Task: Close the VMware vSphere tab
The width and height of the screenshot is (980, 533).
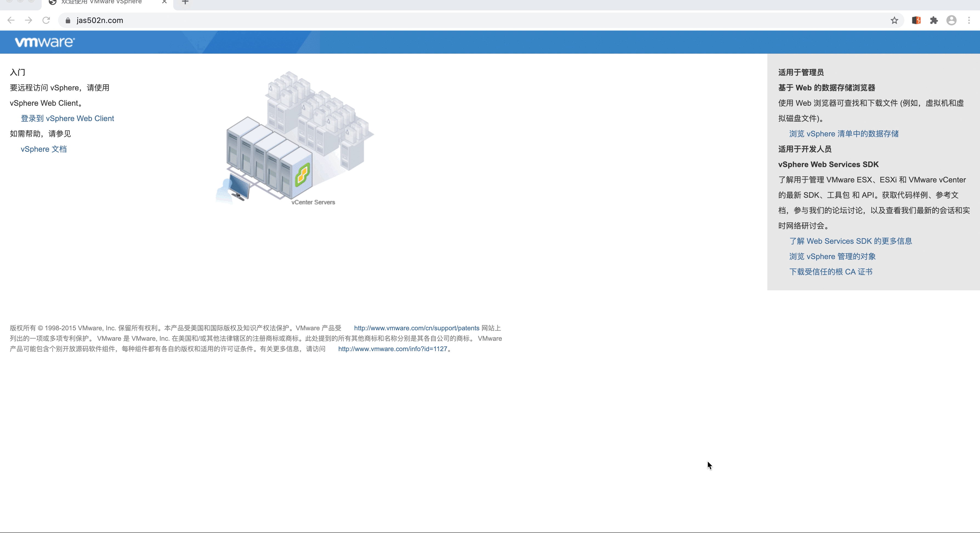Action: 164,2
